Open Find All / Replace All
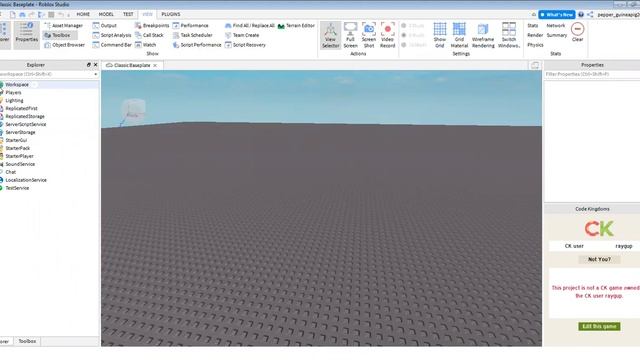The width and height of the screenshot is (640, 360). coord(249,26)
